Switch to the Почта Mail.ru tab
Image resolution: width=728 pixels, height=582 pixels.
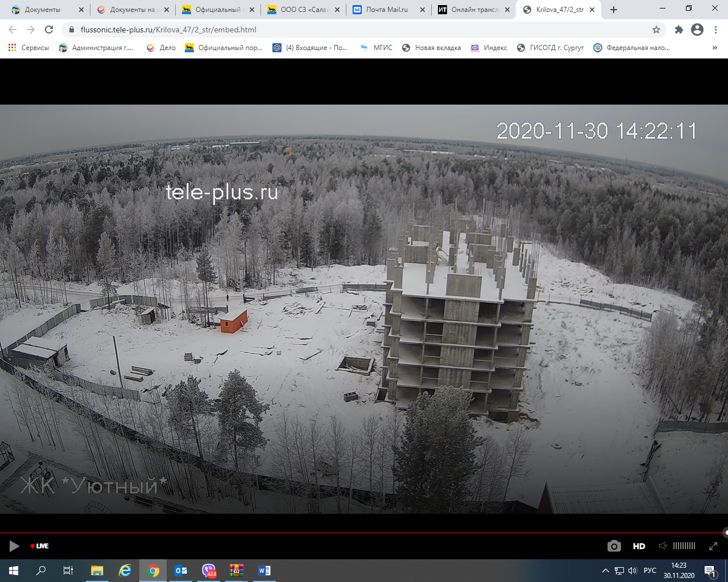387,10
